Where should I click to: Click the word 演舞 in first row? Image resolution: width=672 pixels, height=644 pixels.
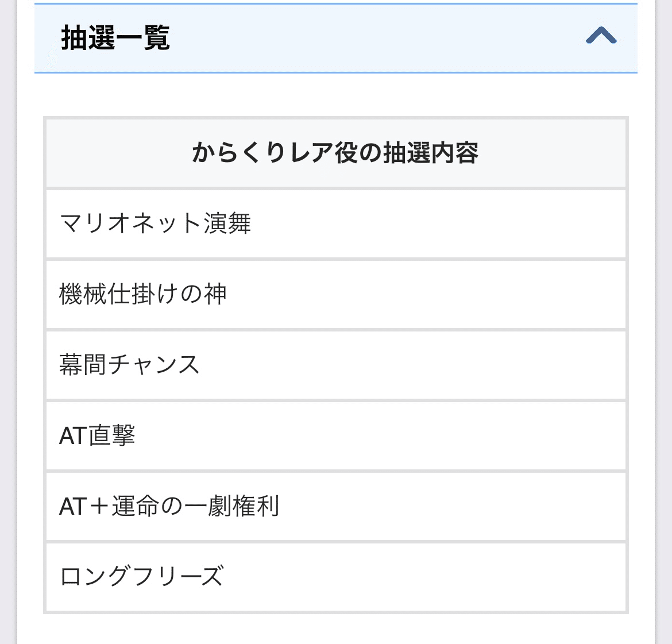(227, 223)
